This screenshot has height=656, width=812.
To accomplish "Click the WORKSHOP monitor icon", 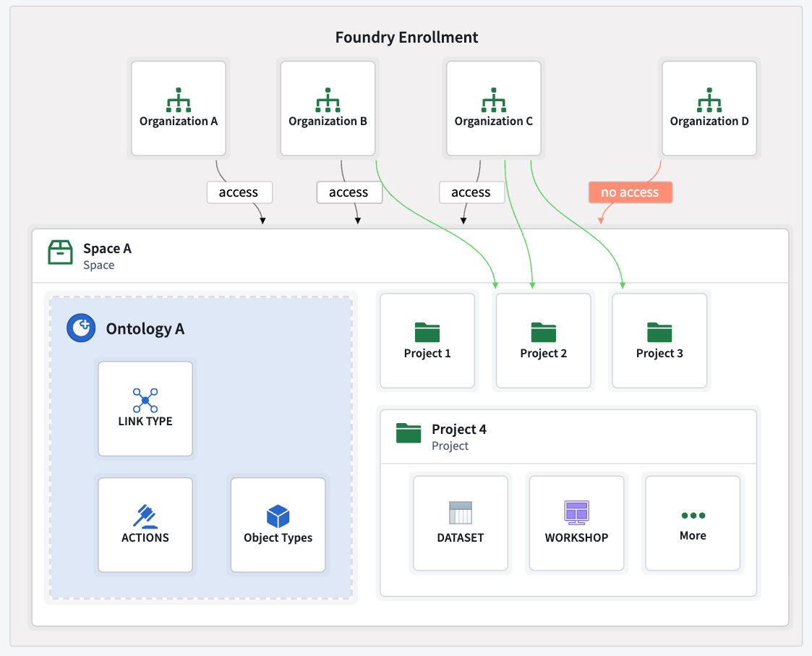I will [x=576, y=513].
